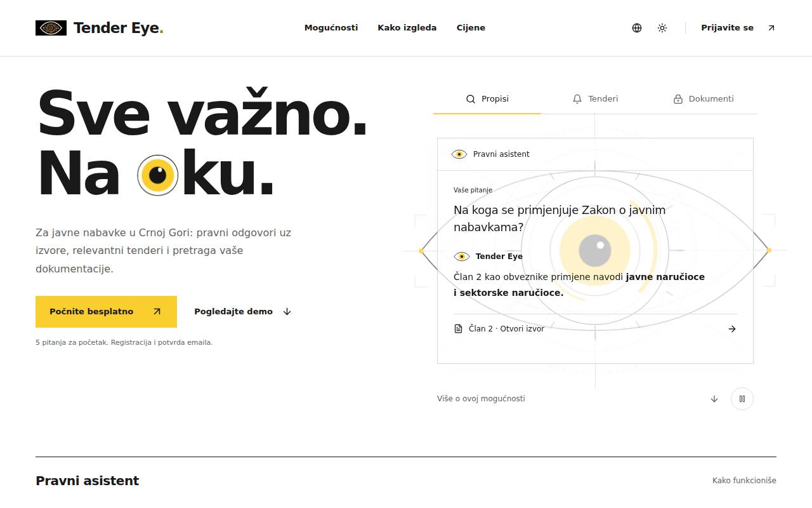
Task: Pause the demo carousel animation
Action: tap(742, 399)
